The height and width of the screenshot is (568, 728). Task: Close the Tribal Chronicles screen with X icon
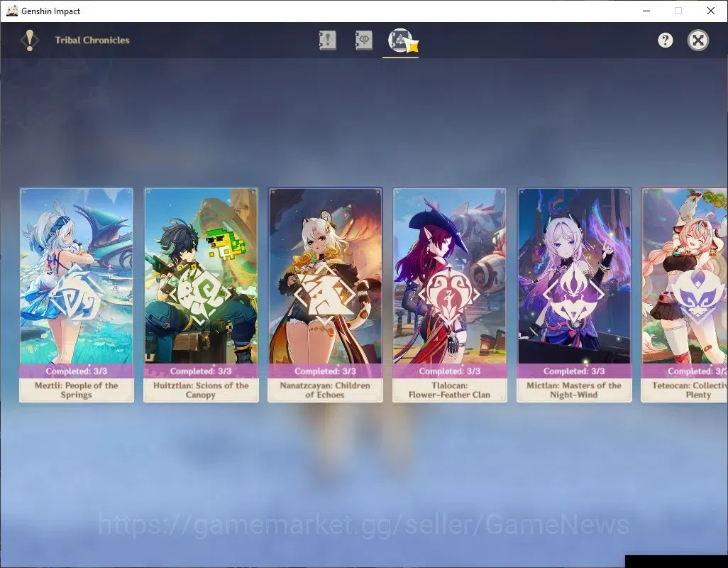[697, 40]
